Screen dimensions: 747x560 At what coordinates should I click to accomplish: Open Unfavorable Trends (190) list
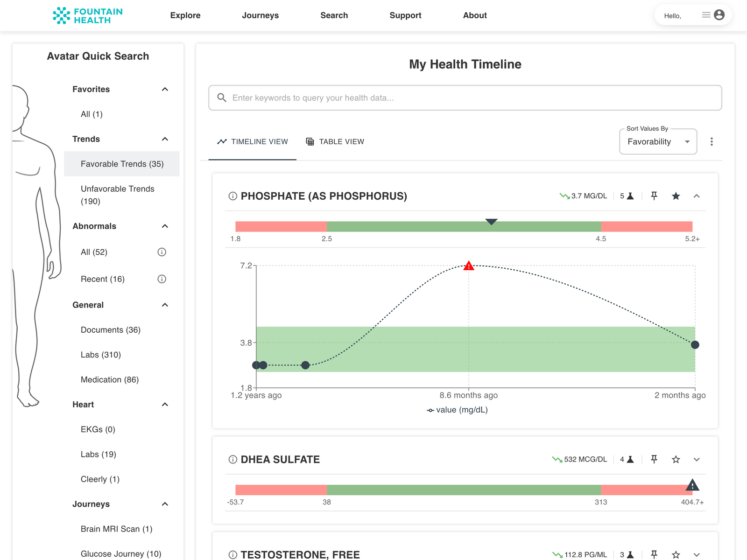click(x=118, y=195)
